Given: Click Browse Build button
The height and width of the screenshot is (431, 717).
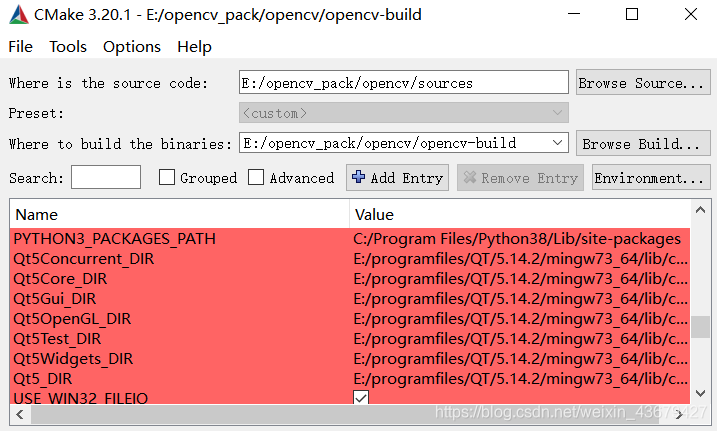Looking at the screenshot, I should (643, 144).
